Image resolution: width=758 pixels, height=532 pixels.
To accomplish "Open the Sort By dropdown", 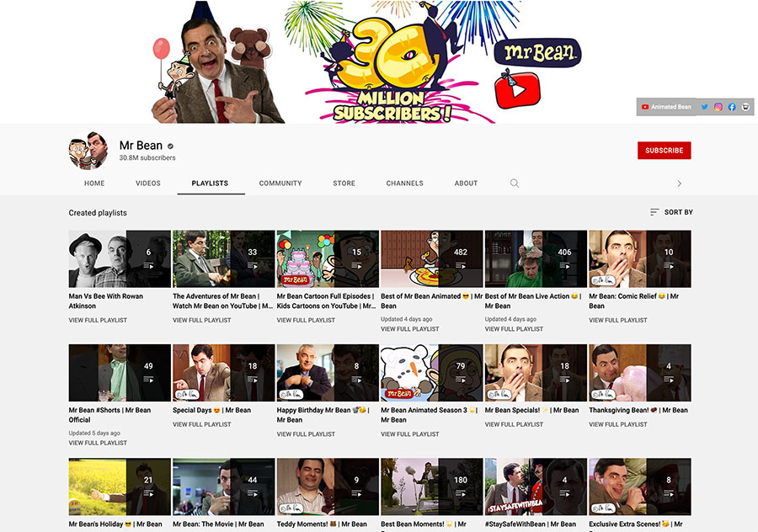I will click(671, 212).
